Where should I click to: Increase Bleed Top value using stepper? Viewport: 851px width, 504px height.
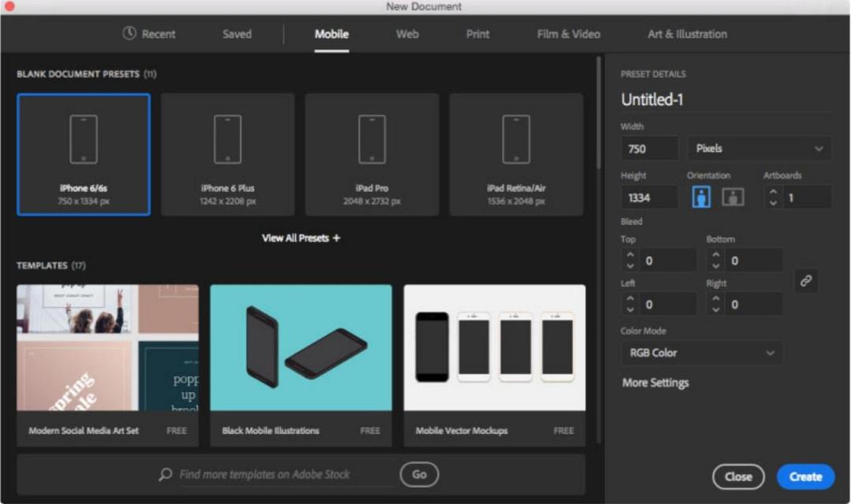(630, 254)
